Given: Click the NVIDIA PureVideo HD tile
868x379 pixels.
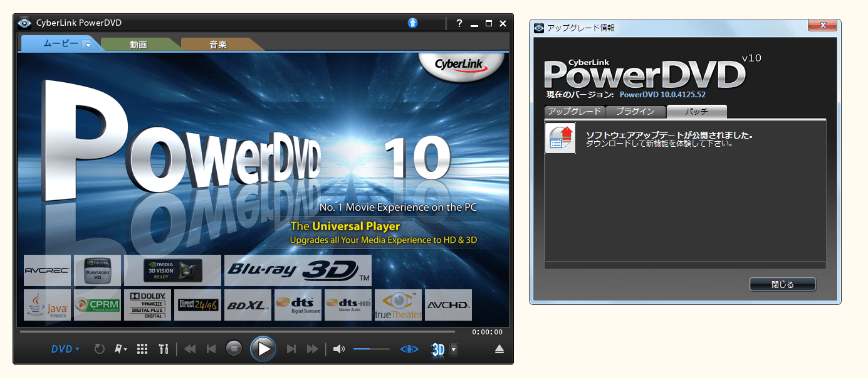Looking at the screenshot, I should coord(97,270).
